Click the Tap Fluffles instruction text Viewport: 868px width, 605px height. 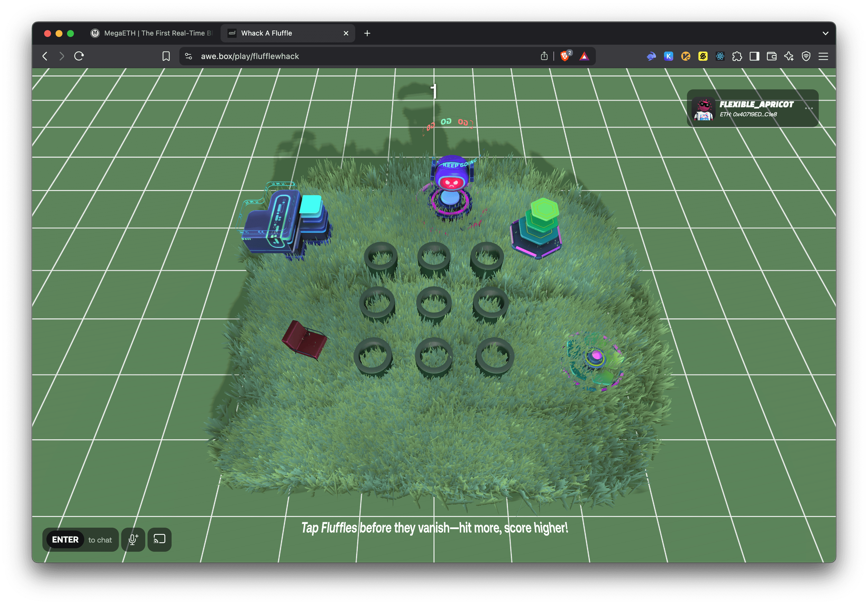434,528
